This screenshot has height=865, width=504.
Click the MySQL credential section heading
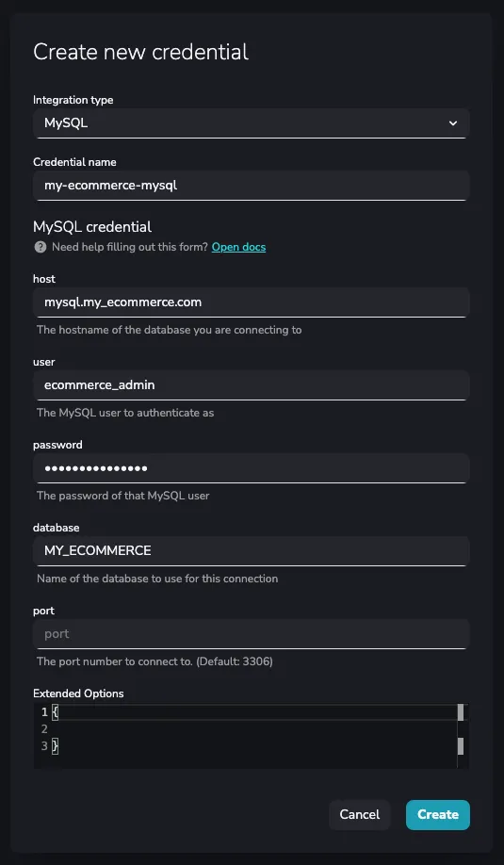(92, 227)
